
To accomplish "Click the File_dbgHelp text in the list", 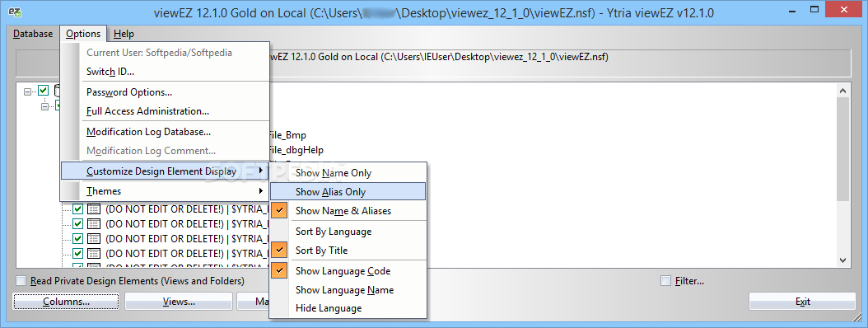I will (296, 150).
